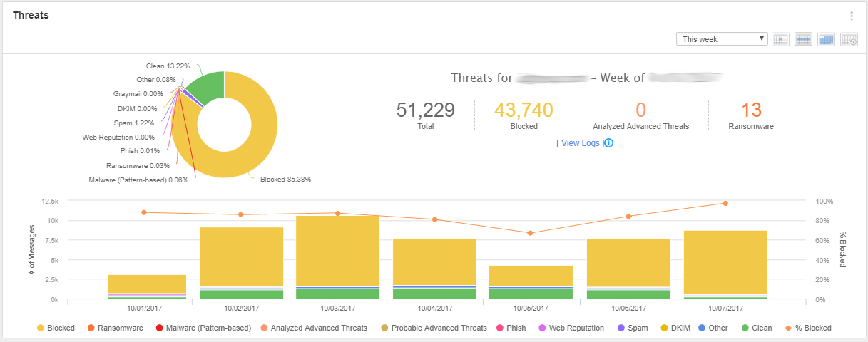868x342 pixels.
Task: Toggle Analyzed Advanced Threats legend entry
Action: pyautogui.click(x=314, y=328)
